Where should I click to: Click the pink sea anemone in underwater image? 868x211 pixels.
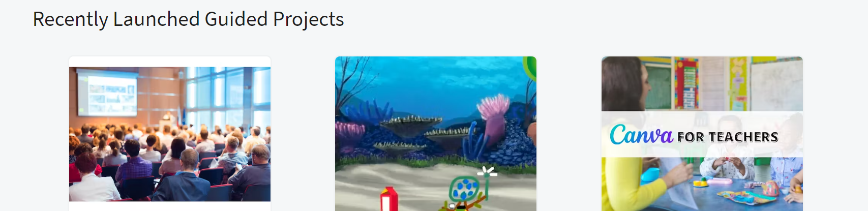[493, 114]
